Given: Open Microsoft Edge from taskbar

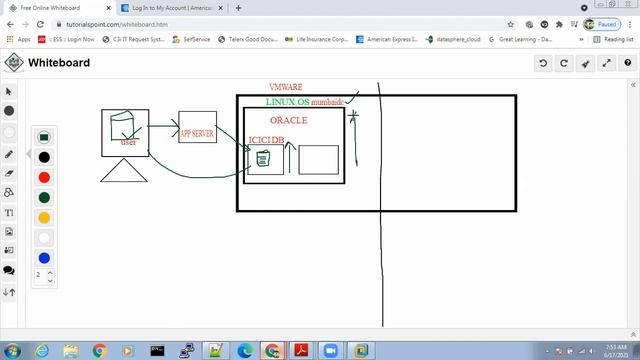Looking at the screenshot, I should tap(244, 351).
